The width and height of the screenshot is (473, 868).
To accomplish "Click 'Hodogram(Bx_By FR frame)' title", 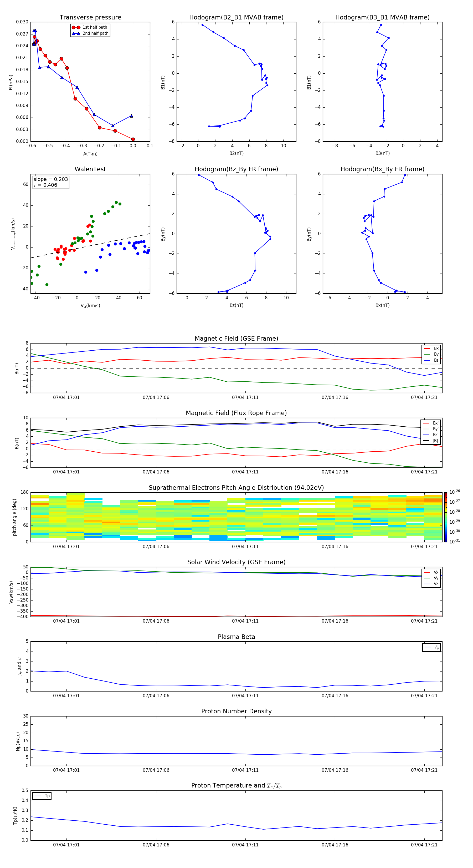I will click(382, 169).
